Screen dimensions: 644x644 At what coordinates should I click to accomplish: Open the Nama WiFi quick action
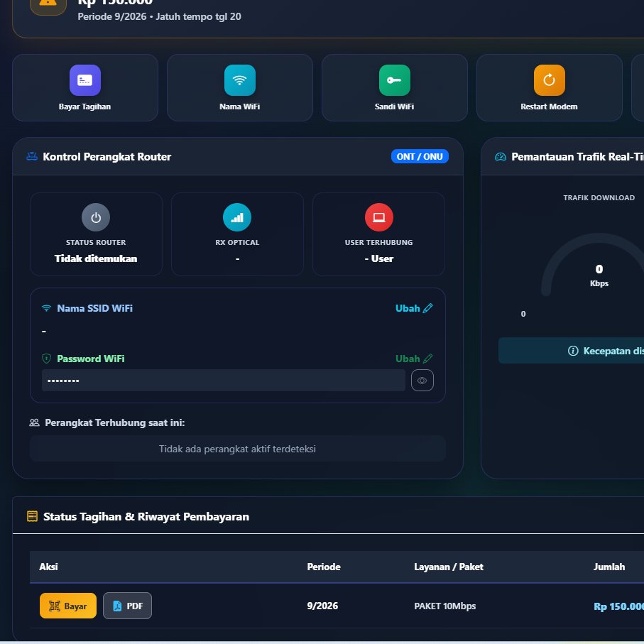tap(240, 87)
